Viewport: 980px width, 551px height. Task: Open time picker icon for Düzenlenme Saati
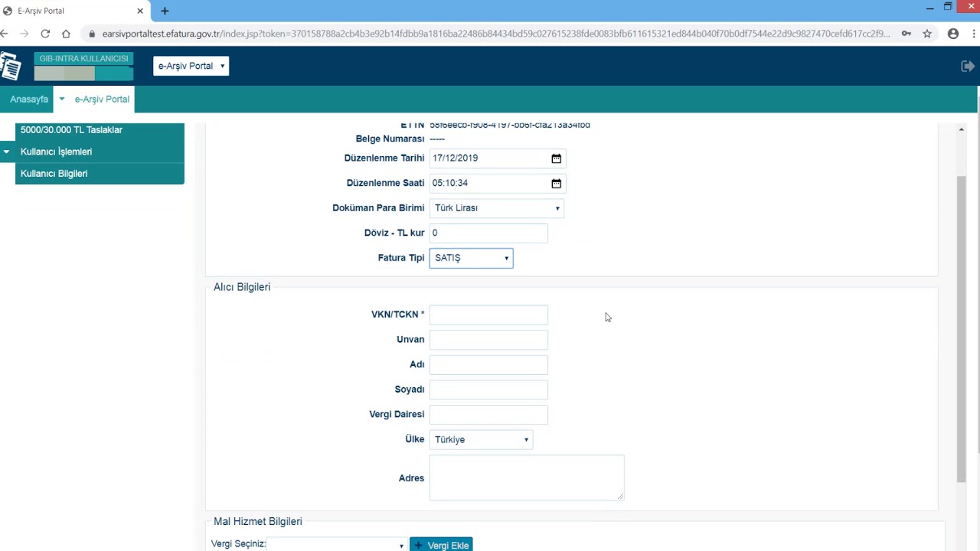(557, 184)
